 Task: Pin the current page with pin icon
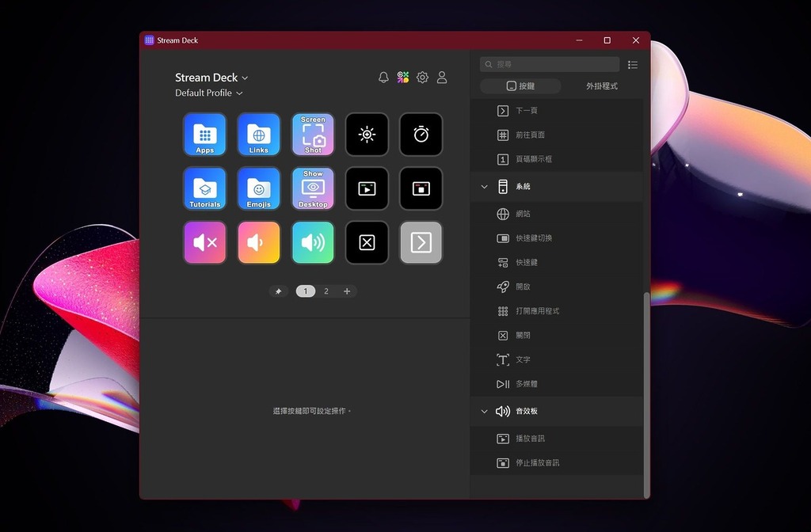(x=278, y=291)
